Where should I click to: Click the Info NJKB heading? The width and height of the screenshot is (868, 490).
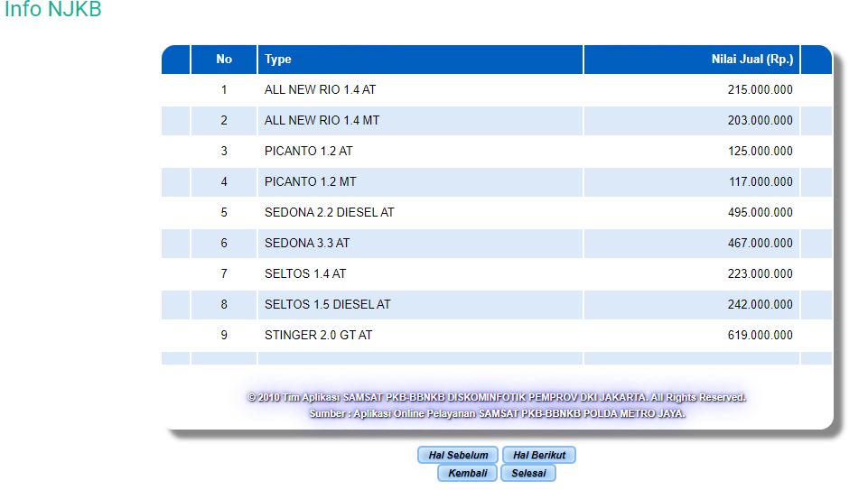pyautogui.click(x=53, y=9)
